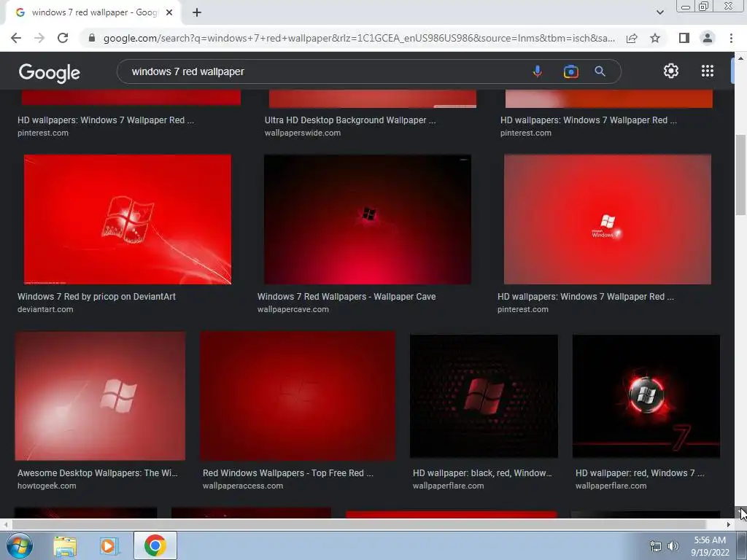Go forward with the forward arrow
This screenshot has height=560, width=747.
click(x=39, y=38)
